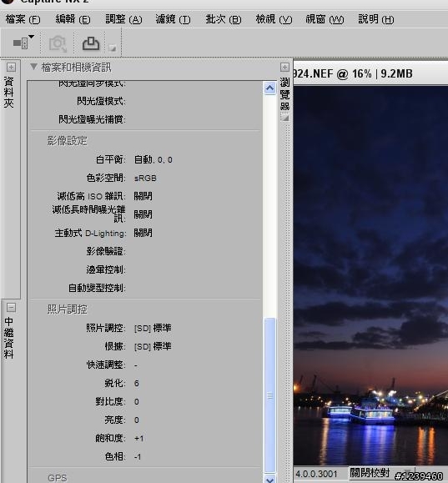Click the 影像設定 section heading

pos(68,141)
